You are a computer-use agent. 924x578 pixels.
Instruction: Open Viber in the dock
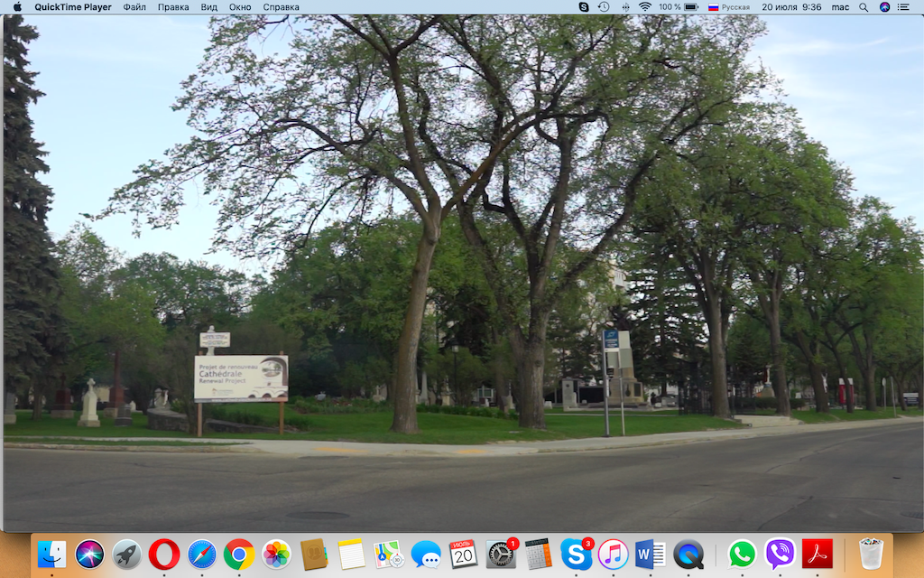[780, 555]
